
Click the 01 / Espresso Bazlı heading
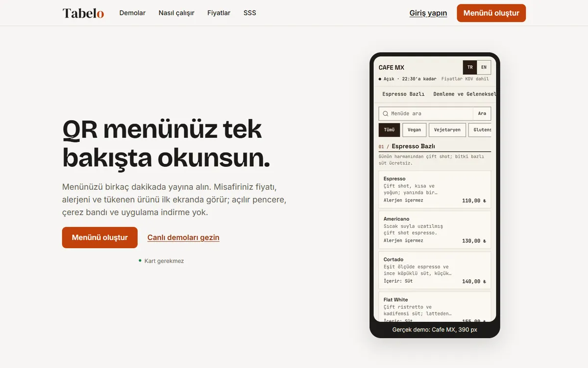pos(407,146)
